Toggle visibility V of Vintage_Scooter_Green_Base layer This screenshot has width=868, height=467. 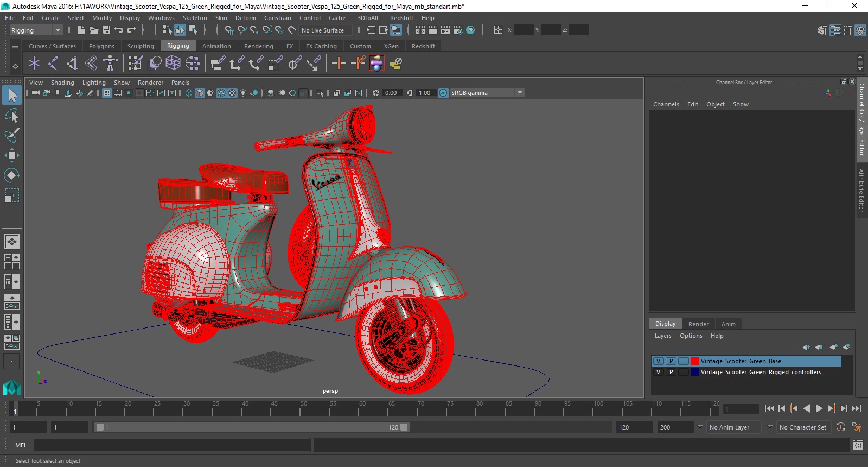tap(659, 361)
